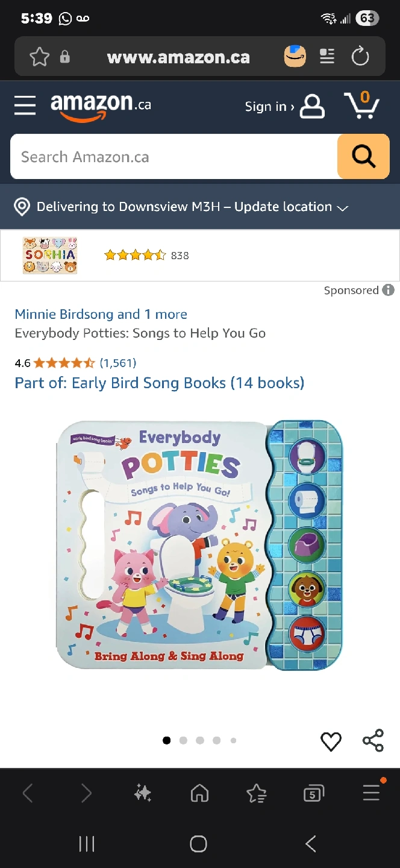Viewport: 400px width, 868px height.
Task: Add book to wish list heart icon
Action: pos(331,741)
